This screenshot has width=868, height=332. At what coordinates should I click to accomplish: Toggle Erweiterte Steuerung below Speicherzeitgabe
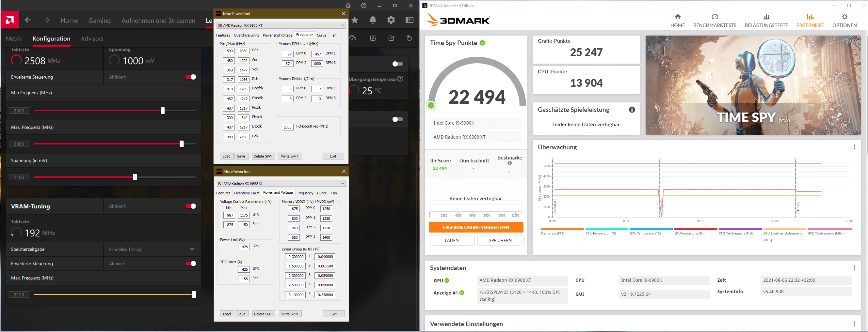191,264
